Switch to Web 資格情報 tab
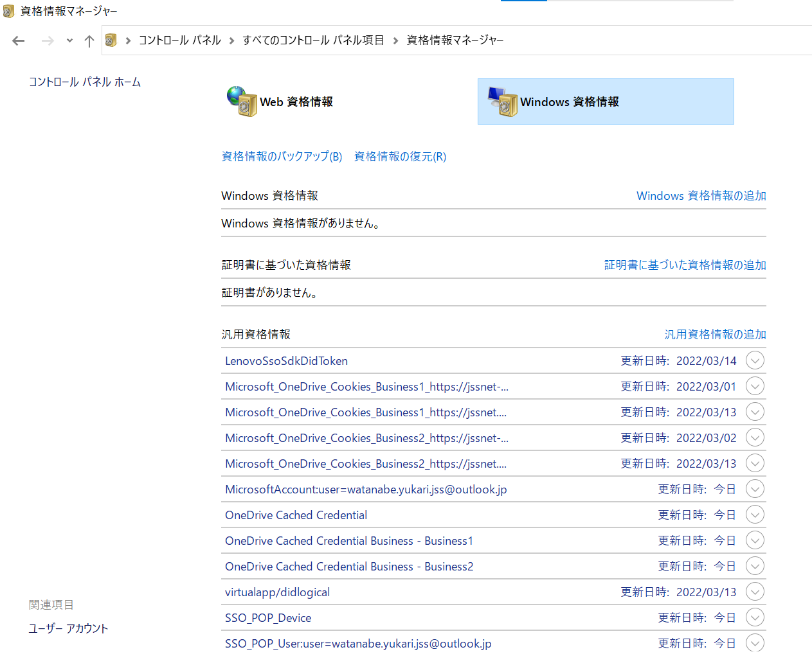This screenshot has width=812, height=654. 296,102
